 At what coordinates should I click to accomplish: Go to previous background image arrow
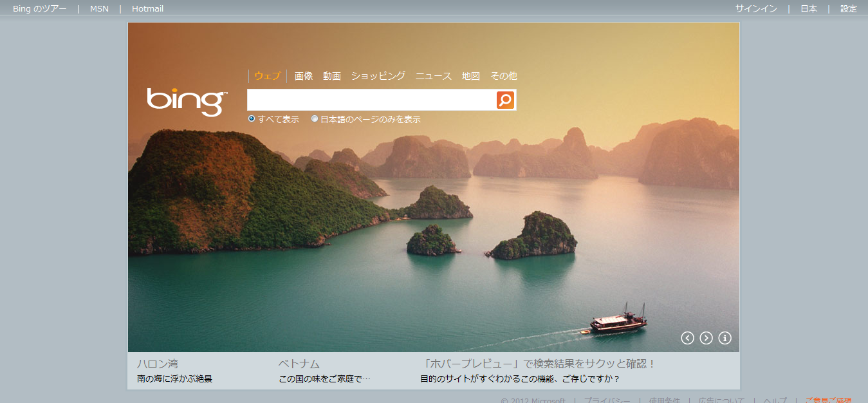[x=687, y=338]
